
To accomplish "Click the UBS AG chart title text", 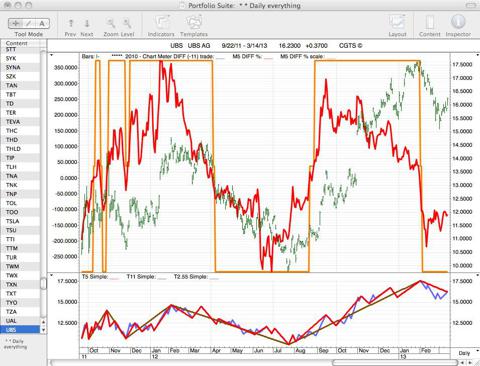I will 199,45.
